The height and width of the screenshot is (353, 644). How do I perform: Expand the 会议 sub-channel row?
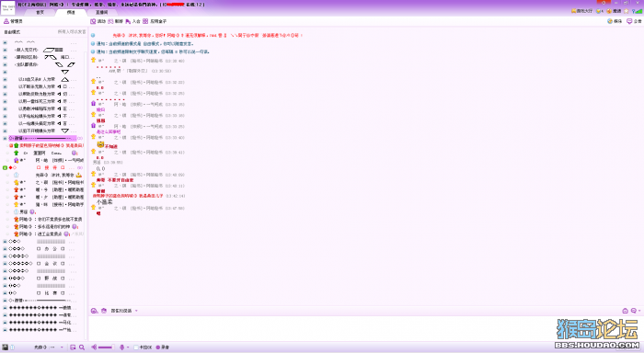5,264
